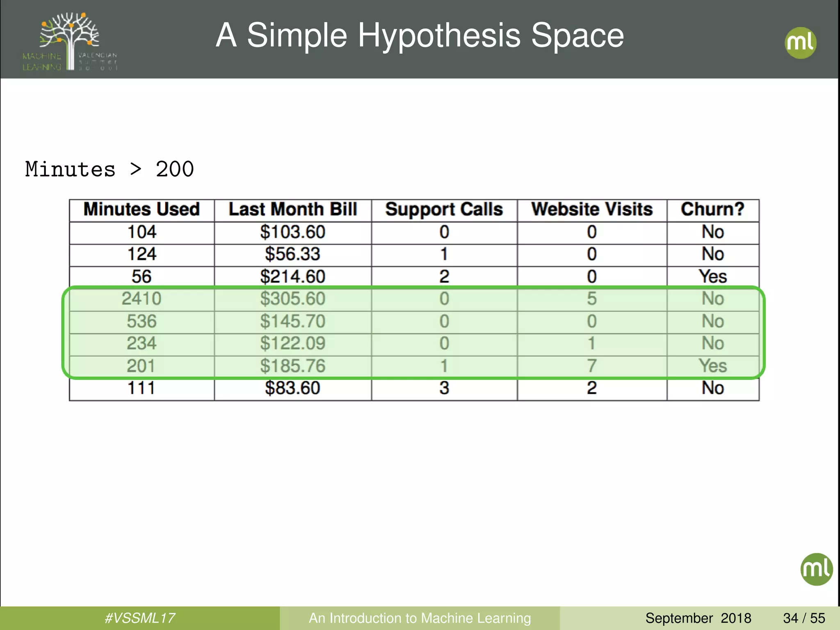Select the 111 minutes cell
840x630 pixels.
pyautogui.click(x=142, y=388)
